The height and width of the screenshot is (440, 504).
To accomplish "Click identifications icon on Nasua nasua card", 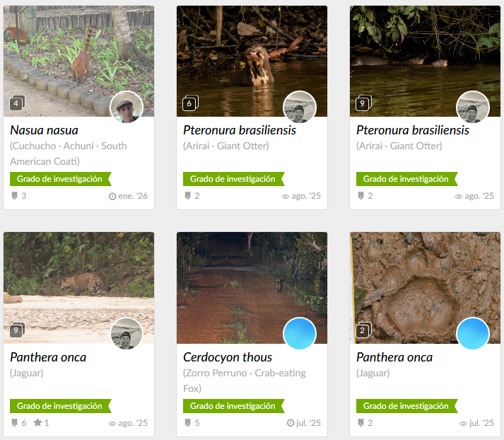I will tap(14, 195).
